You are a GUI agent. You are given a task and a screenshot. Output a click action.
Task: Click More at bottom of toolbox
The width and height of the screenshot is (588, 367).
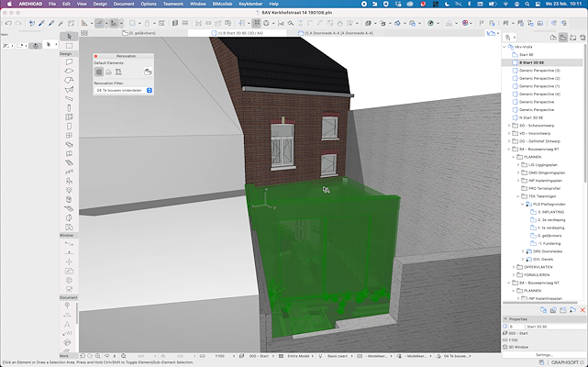64,354
